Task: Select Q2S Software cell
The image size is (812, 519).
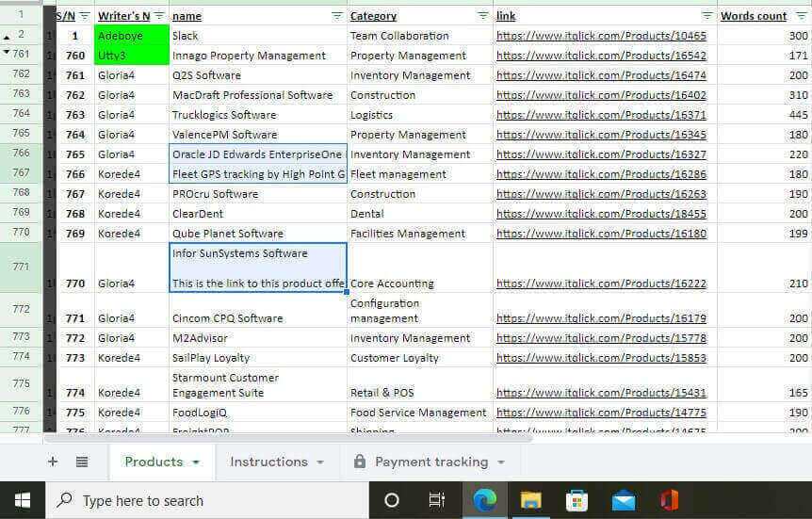Action: tap(258, 75)
